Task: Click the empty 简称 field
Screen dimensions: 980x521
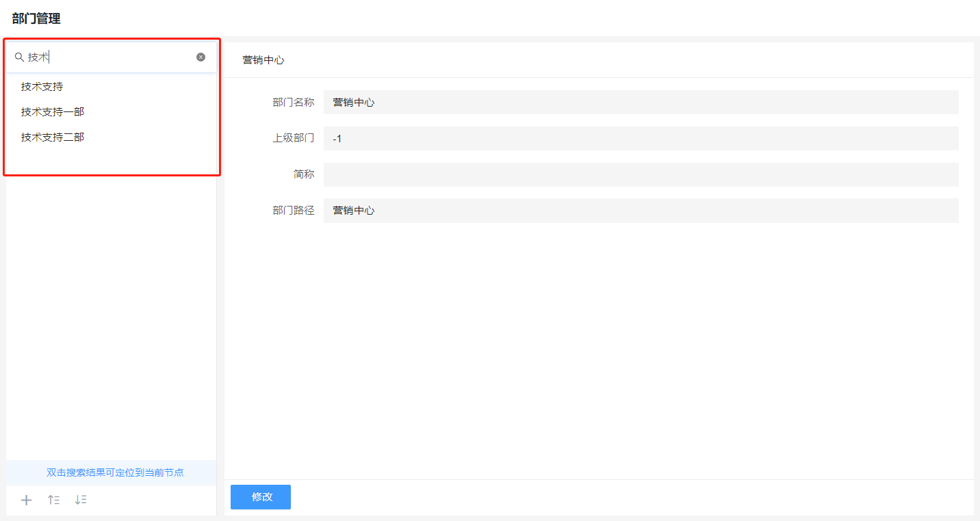Action: point(641,174)
